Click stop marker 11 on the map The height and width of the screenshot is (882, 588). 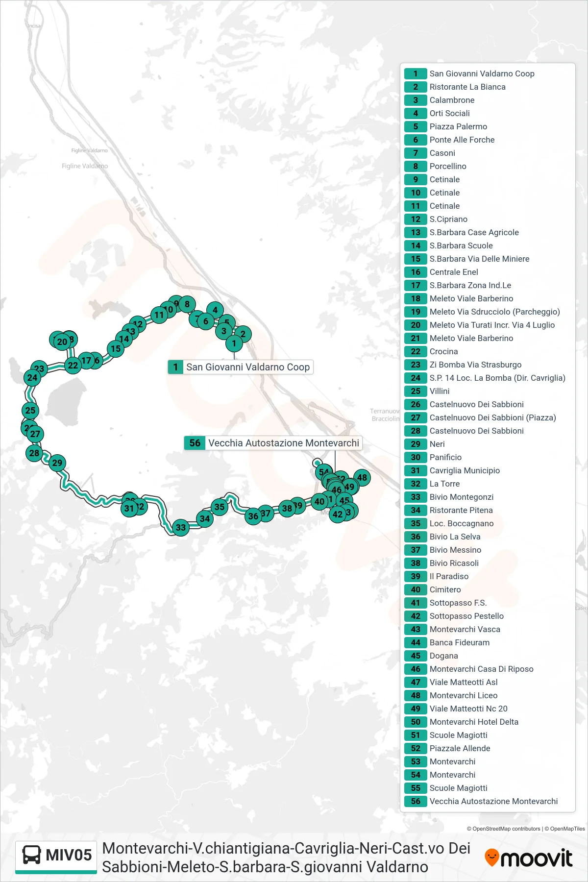click(x=159, y=315)
